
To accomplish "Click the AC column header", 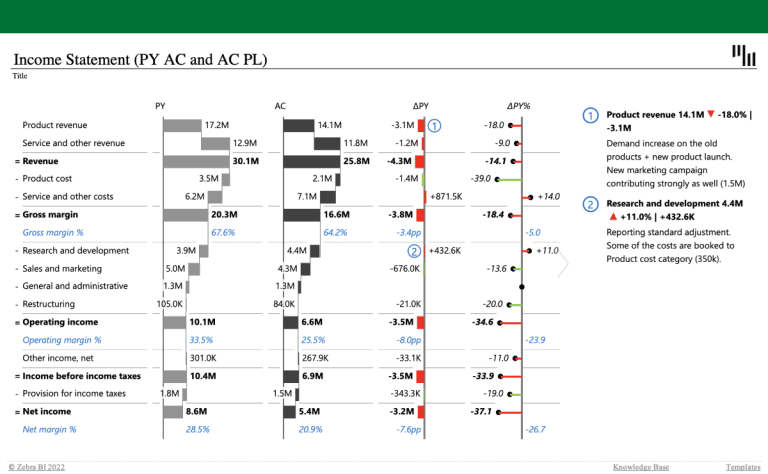I will click(x=280, y=105).
